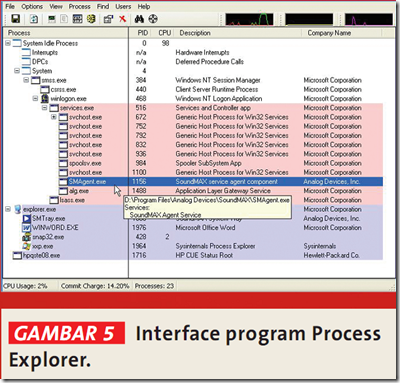Image resolution: width=400 pixels, height=383 pixels.
Task: Open the Users menu
Action: click(x=123, y=6)
